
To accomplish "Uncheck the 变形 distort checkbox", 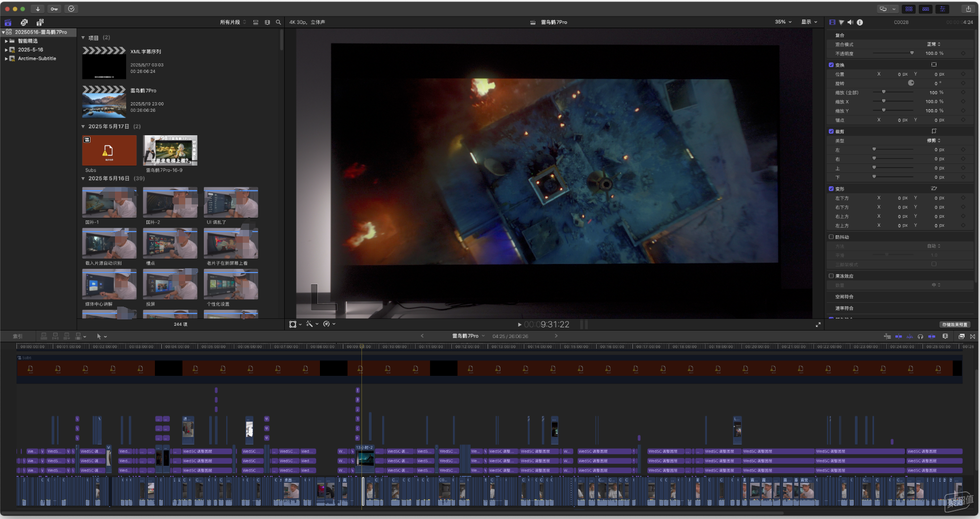I will 831,188.
